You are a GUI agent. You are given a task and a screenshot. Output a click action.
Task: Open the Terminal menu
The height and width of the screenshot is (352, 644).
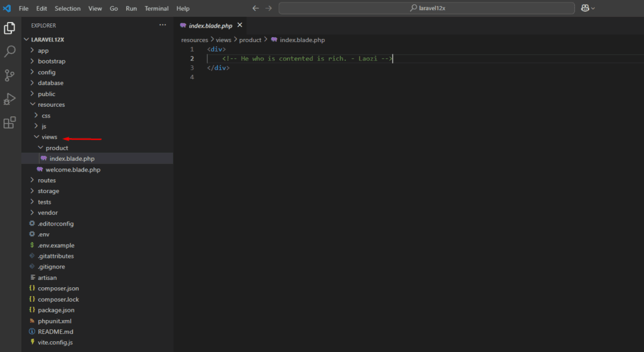point(157,8)
